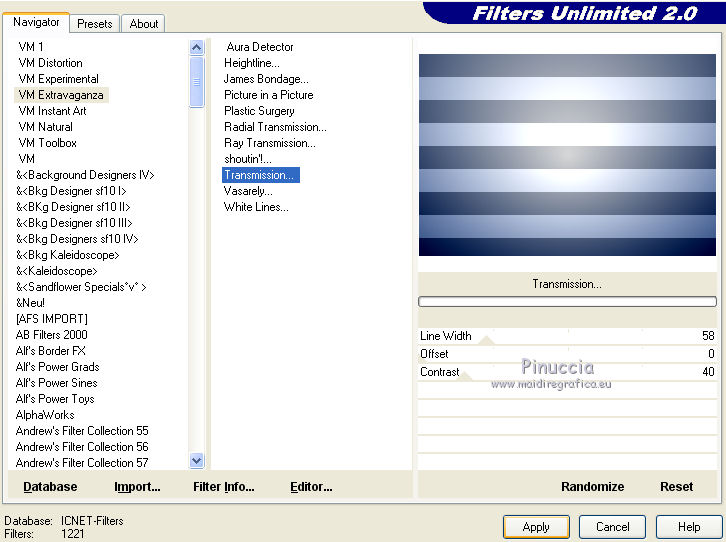Select Alf's Power Toys category

(x=55, y=399)
